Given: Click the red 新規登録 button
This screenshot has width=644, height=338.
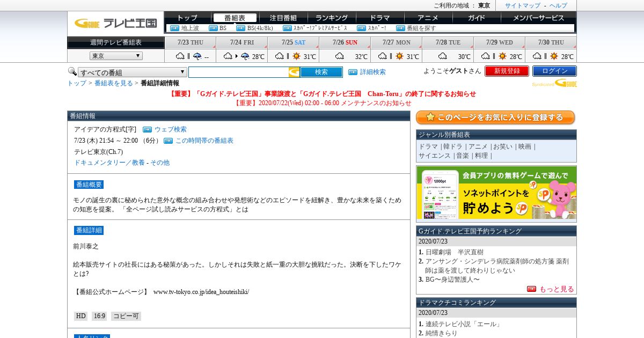Looking at the screenshot, I should (x=507, y=71).
